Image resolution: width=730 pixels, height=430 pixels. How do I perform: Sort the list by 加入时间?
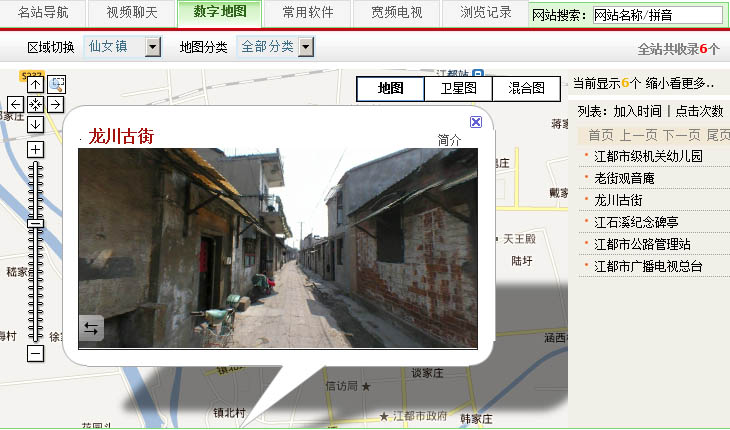click(637, 111)
